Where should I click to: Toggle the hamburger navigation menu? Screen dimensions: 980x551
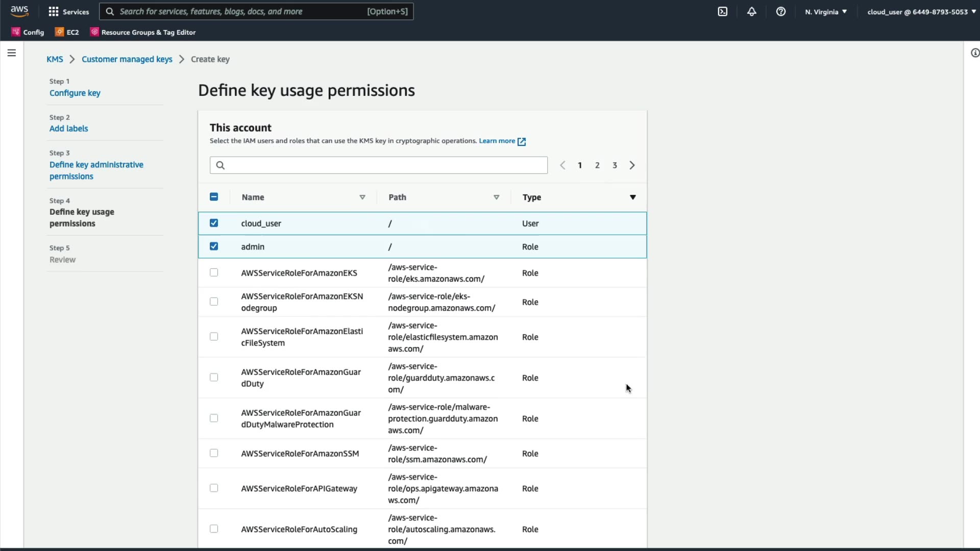click(x=12, y=53)
